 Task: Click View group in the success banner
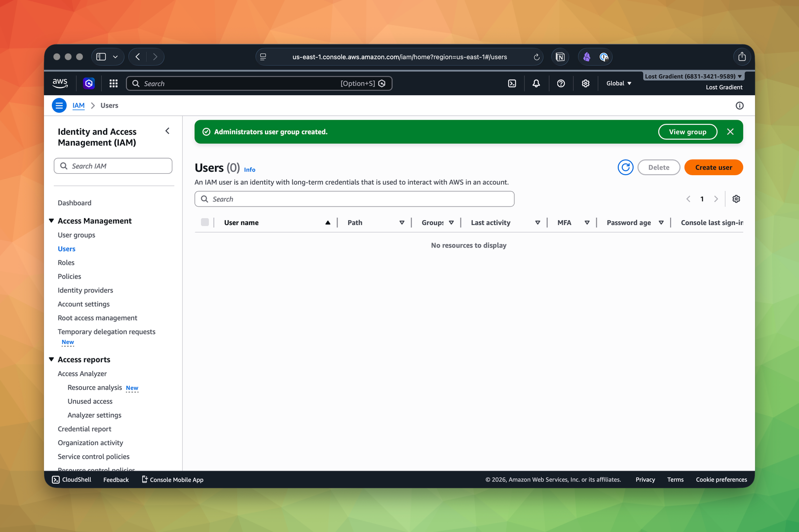(x=687, y=132)
